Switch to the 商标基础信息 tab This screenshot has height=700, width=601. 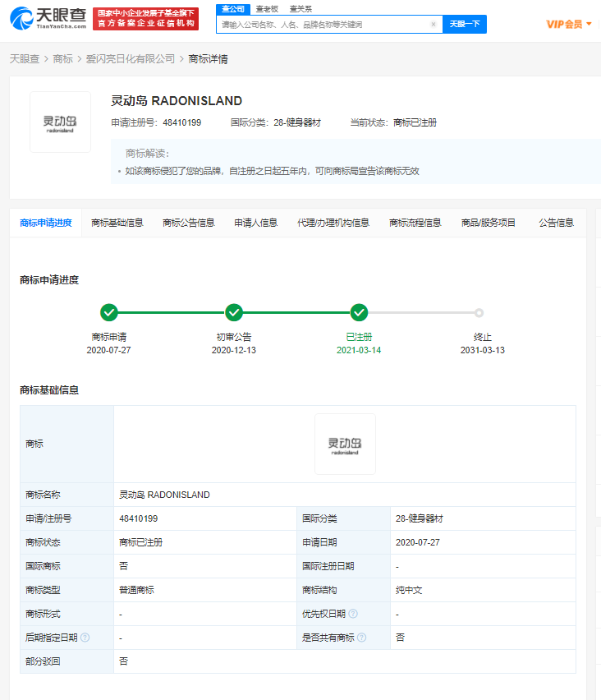tap(117, 223)
